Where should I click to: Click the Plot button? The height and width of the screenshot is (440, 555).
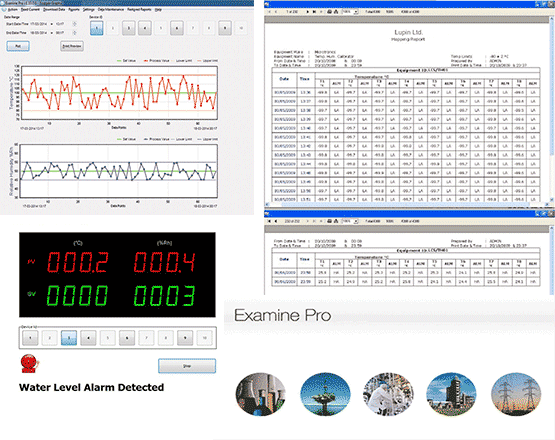[x=18, y=46]
